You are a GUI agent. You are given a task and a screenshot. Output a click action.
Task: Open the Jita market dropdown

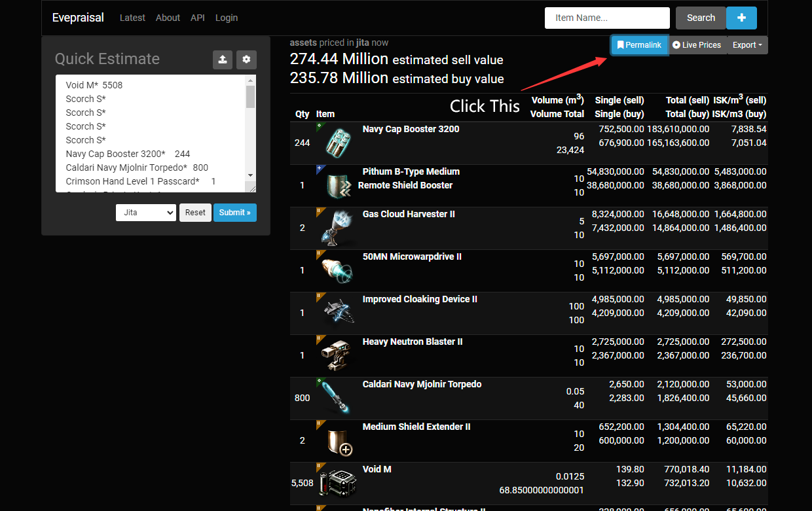146,213
